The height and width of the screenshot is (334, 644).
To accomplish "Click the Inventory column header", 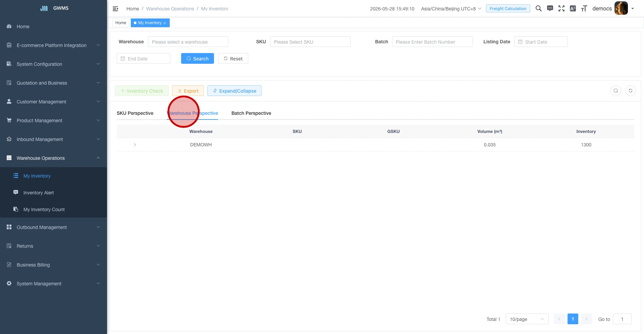I will coord(586,131).
